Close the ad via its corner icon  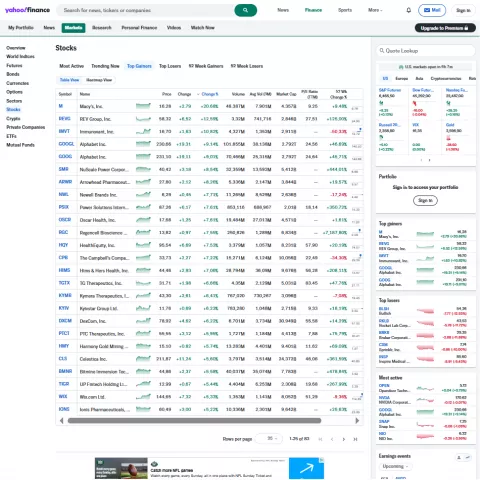pos(322,460)
